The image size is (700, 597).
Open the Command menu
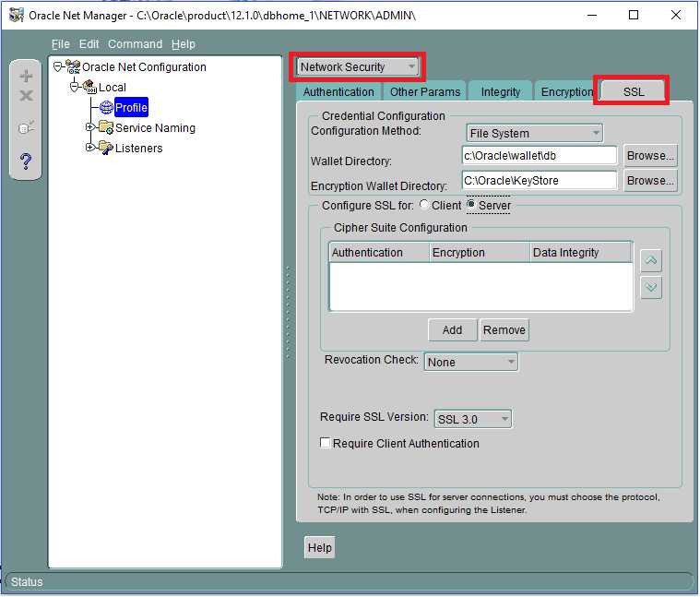pos(135,43)
